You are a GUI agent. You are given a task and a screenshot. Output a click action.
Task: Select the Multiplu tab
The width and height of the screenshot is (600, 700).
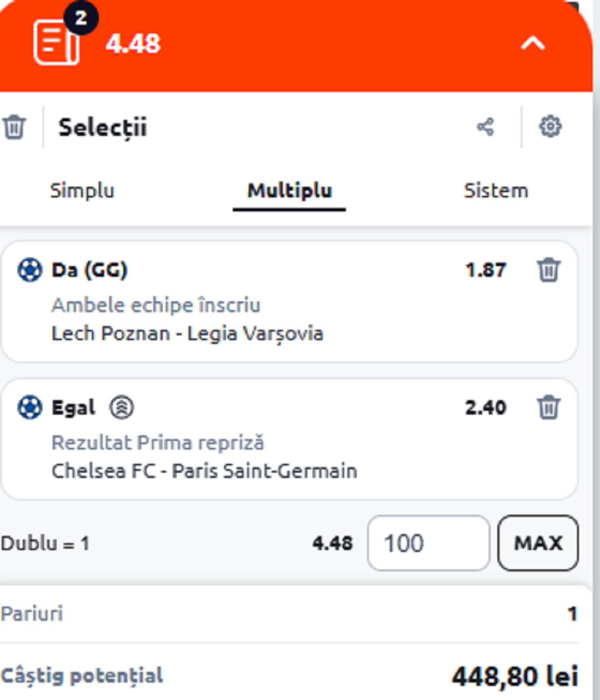point(289,191)
